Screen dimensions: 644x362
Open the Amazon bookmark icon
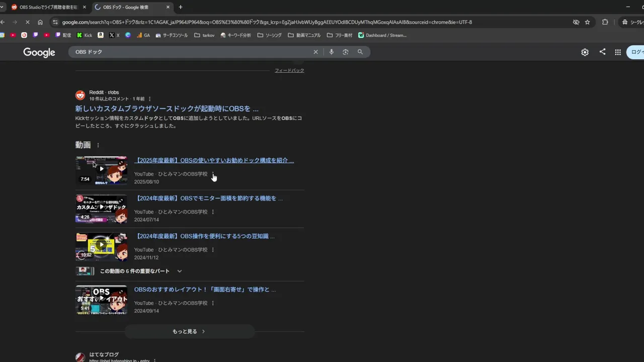(101, 35)
